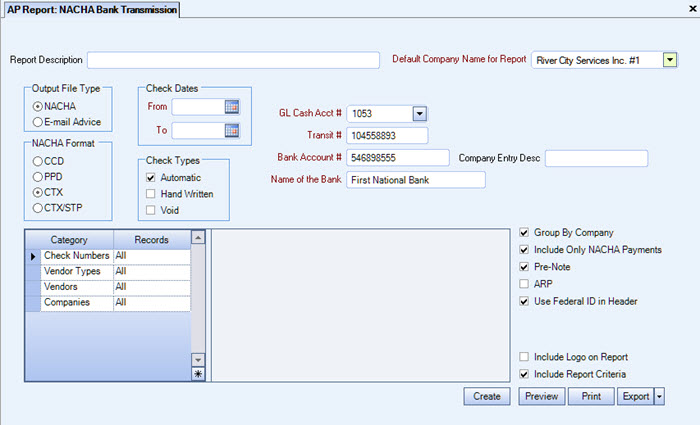Expand the Default Company Name dropdown

tap(670, 60)
